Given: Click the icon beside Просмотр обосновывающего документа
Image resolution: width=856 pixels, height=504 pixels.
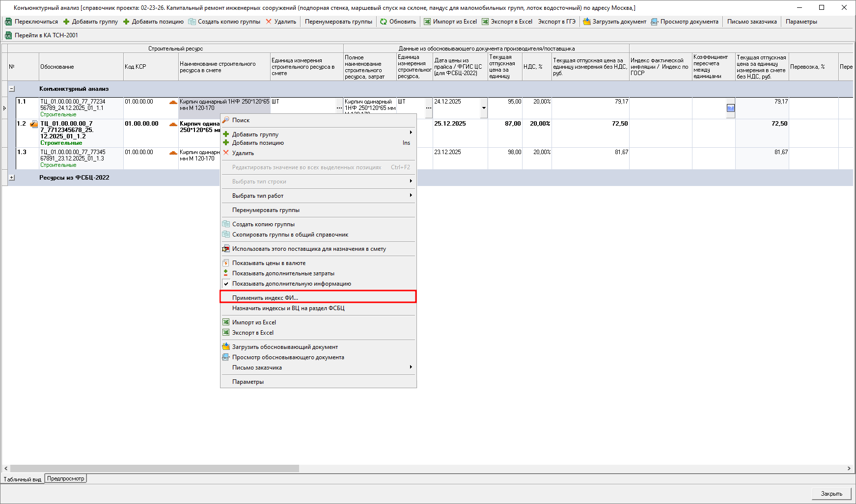Looking at the screenshot, I should tap(226, 357).
